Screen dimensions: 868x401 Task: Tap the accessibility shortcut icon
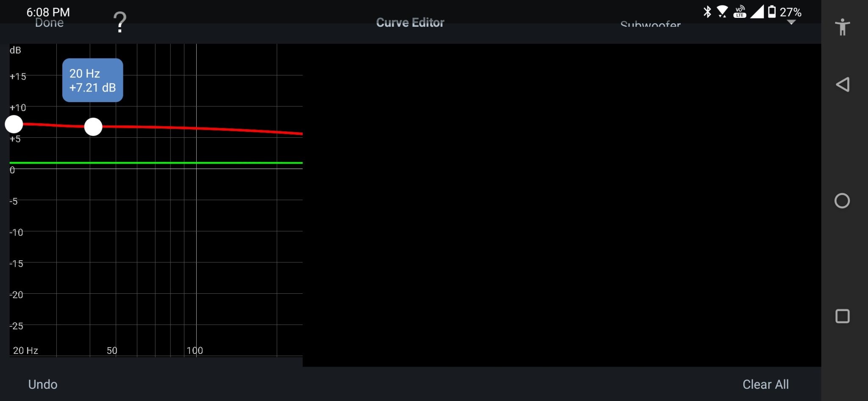(x=843, y=27)
